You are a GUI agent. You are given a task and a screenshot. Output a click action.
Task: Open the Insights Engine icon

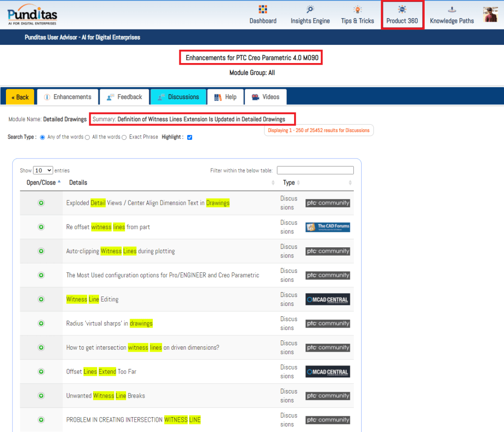[x=310, y=9]
